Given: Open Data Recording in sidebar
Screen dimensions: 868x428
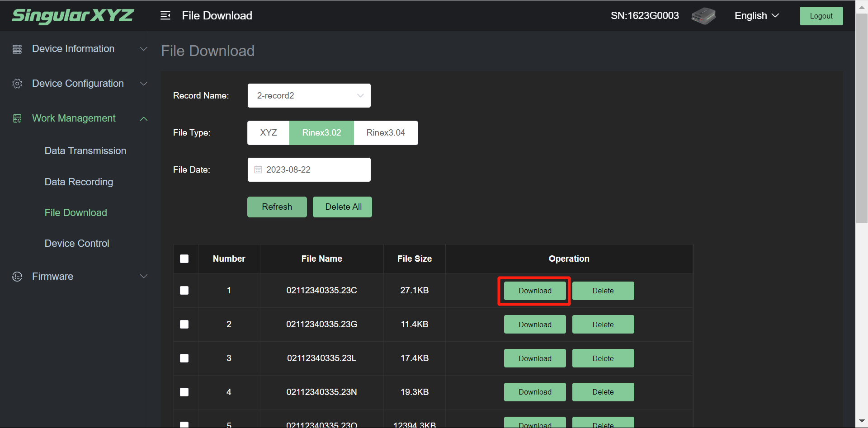Looking at the screenshot, I should click(79, 182).
